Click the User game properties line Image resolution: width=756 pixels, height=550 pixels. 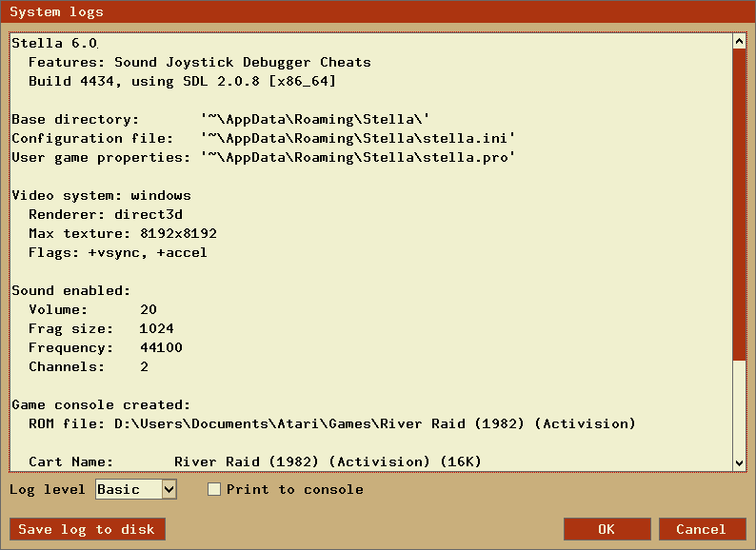click(263, 157)
